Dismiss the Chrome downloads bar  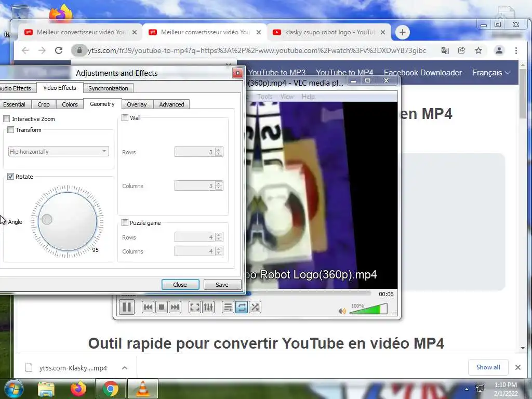coord(518,367)
